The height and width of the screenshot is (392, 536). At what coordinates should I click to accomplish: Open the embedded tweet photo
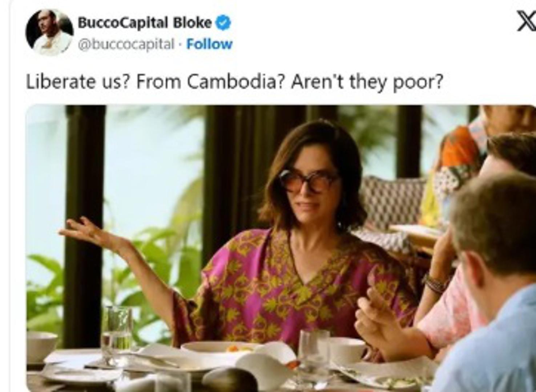(x=281, y=248)
